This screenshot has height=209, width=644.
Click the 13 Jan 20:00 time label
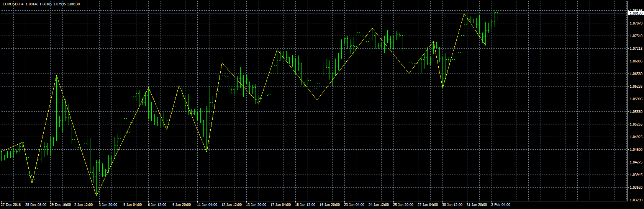pyautogui.click(x=256, y=205)
